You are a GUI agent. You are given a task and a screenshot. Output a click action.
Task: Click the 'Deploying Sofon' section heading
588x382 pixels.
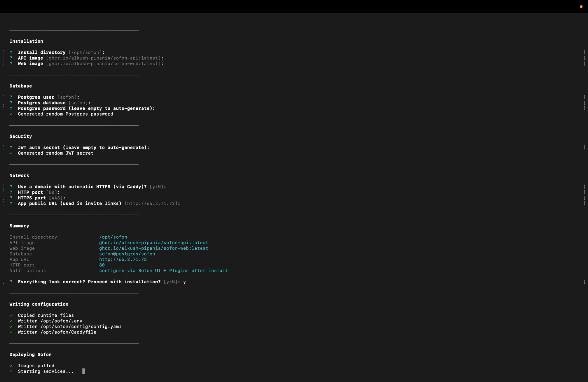[x=30, y=355]
